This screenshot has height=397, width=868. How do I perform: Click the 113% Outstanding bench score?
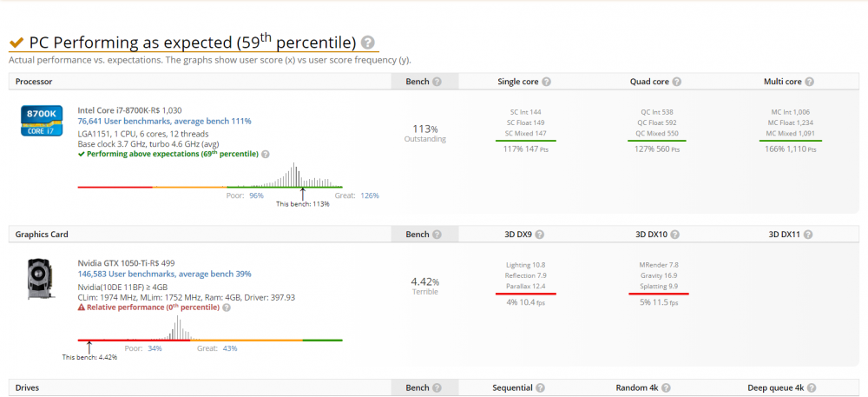[424, 133]
